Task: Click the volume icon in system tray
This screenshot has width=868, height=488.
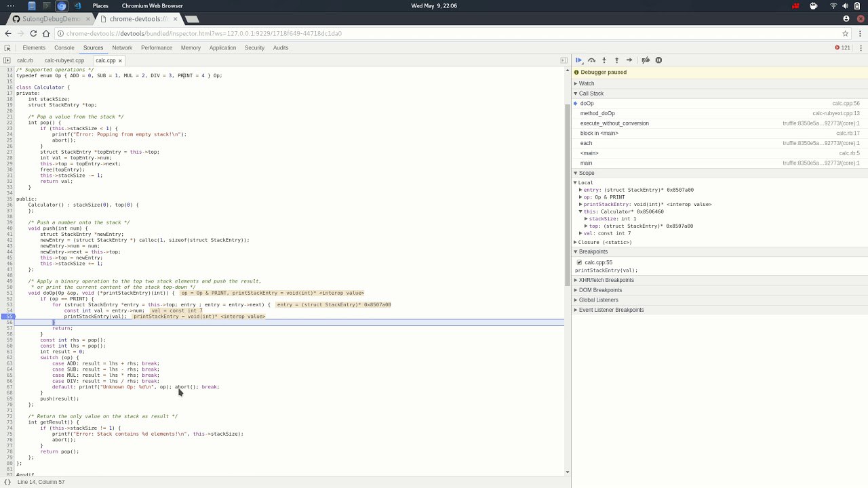Action: click(x=845, y=6)
